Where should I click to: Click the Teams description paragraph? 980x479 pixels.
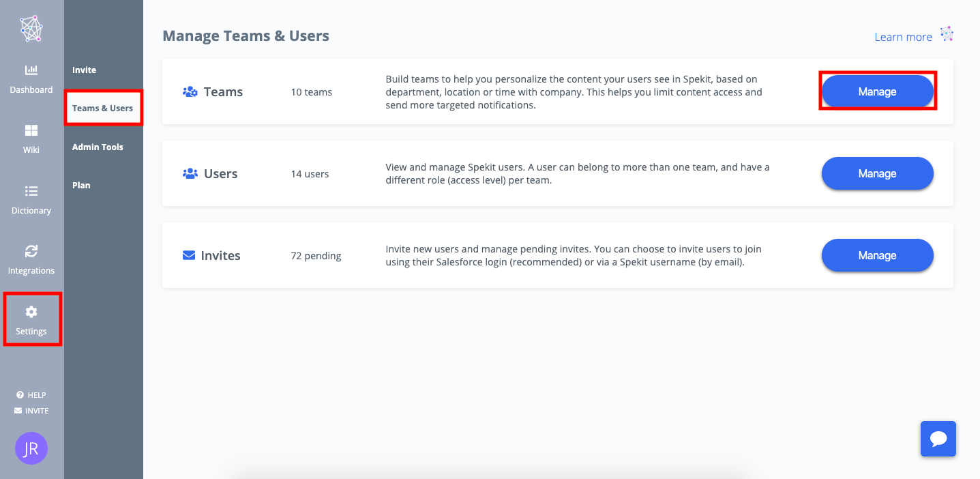point(574,91)
